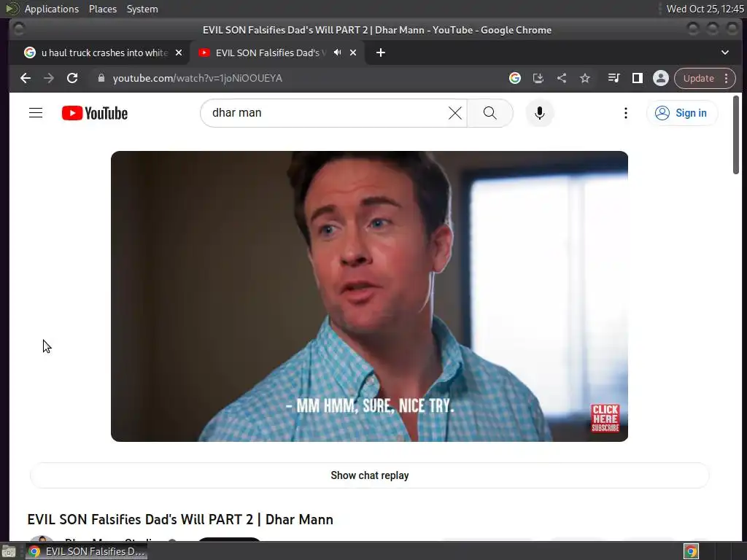Screen dimensions: 747x560
Task: Run YouTube search magnifier button
Action: click(x=489, y=113)
